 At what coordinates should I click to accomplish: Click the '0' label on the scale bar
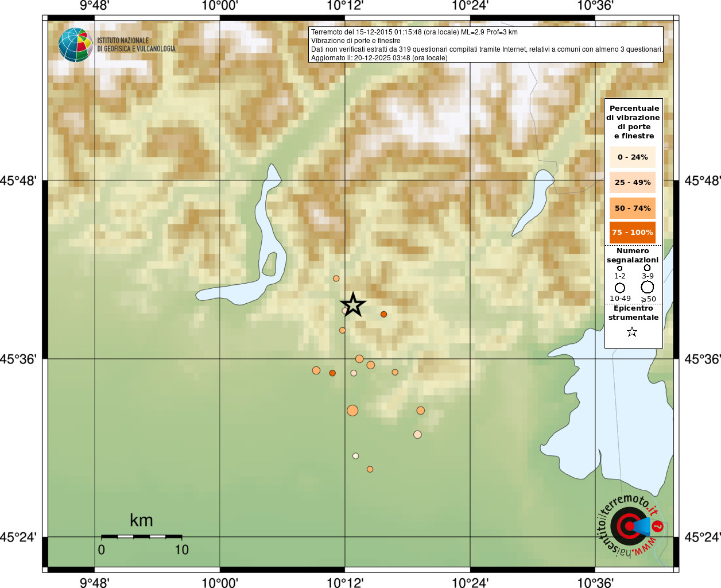(102, 550)
